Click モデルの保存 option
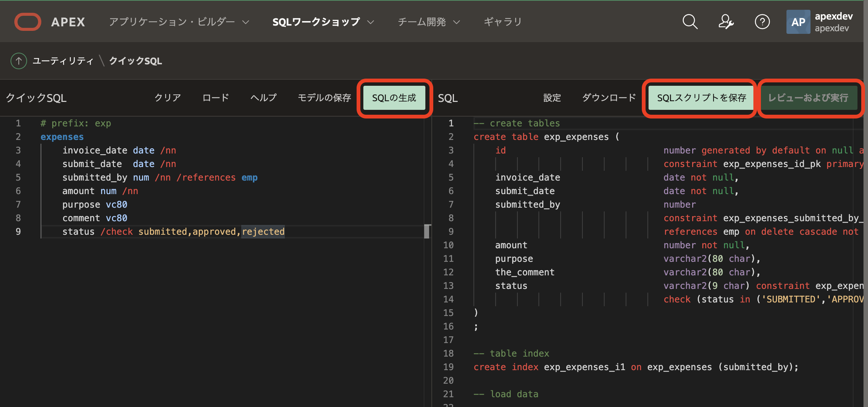The height and width of the screenshot is (407, 868). pos(324,98)
